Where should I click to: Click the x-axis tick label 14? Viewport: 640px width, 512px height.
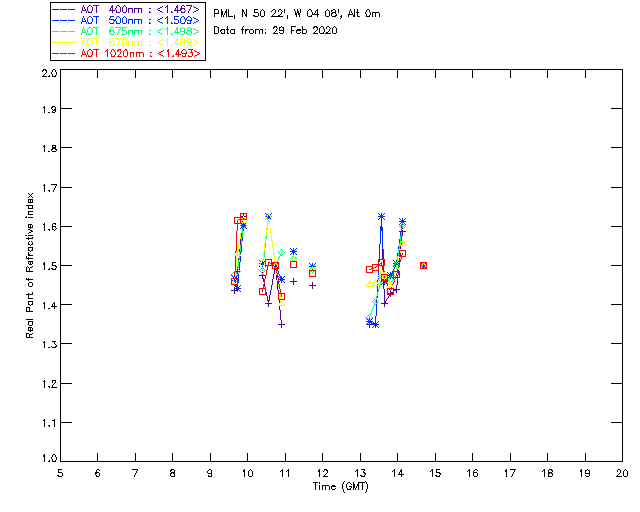pyautogui.click(x=398, y=473)
